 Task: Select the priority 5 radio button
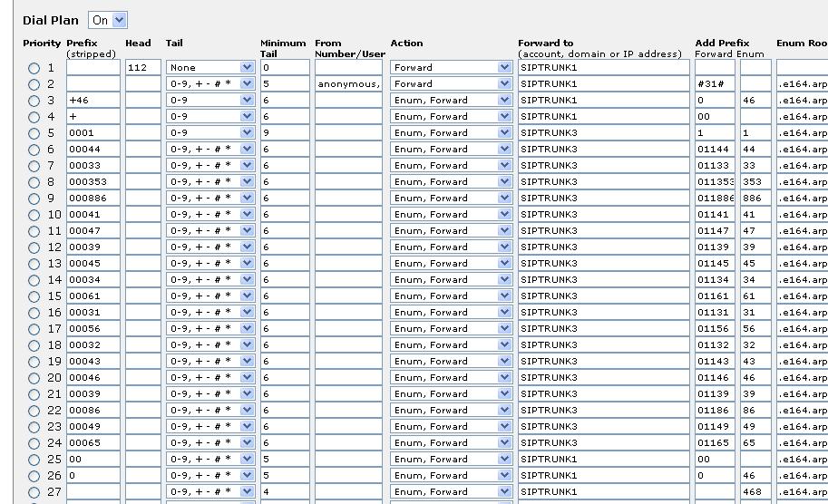tap(34, 133)
